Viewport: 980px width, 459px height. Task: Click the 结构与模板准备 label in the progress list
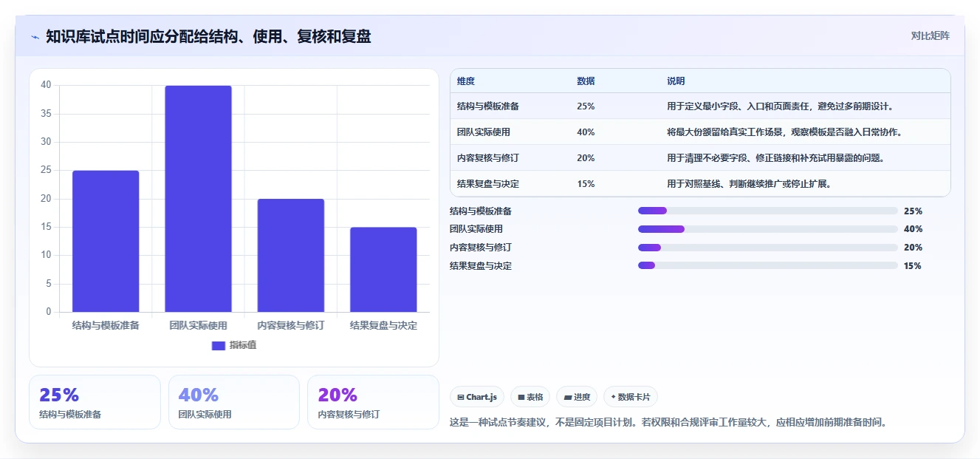click(481, 211)
